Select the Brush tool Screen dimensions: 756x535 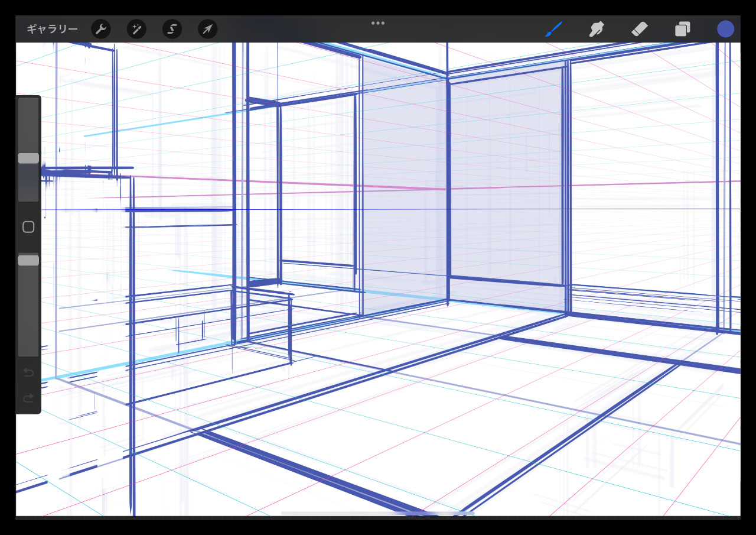click(x=553, y=29)
